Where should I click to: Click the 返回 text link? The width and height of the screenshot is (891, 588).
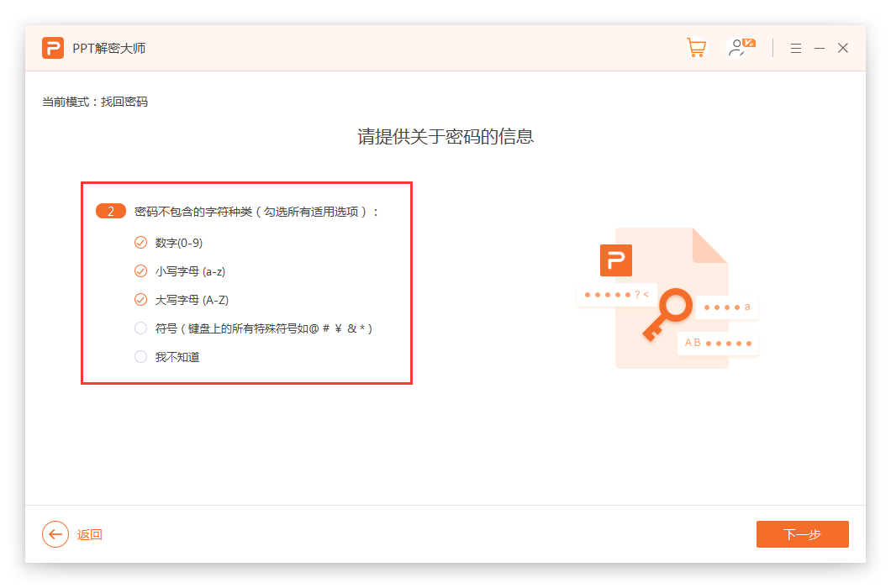point(90,535)
